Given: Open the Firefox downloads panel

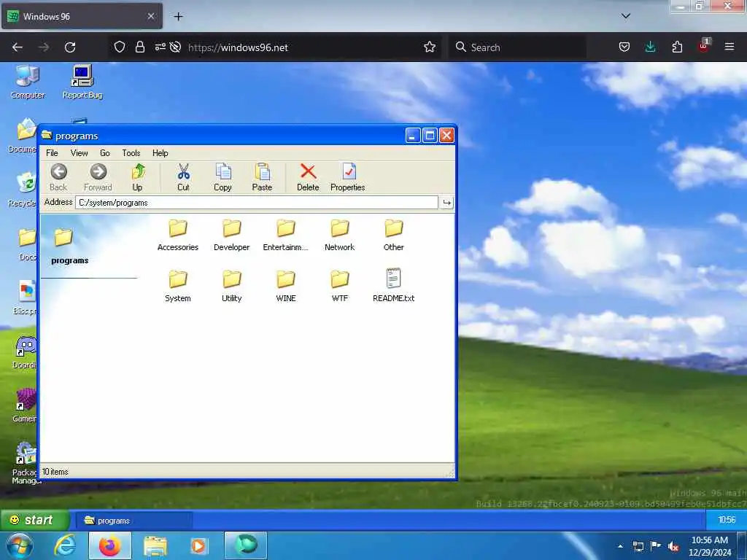Looking at the screenshot, I should click(x=650, y=47).
